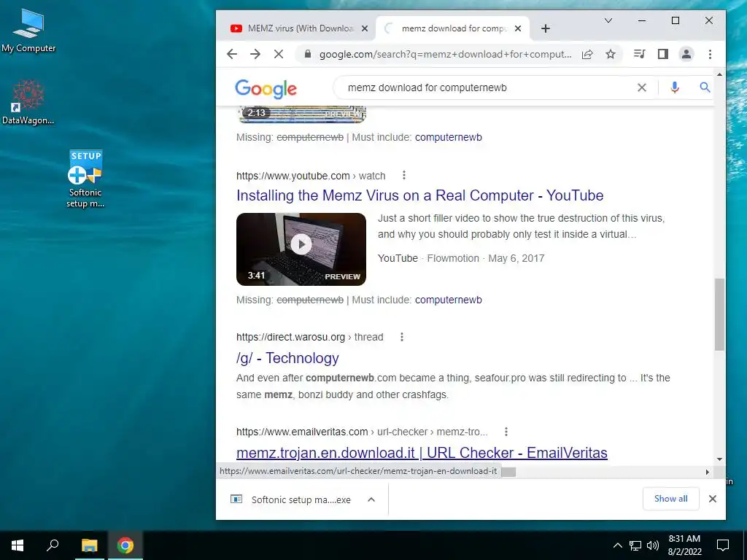Click the https://www.emailveritas.com breadcrumb
Screen dimensions: 747x560
pos(362,432)
